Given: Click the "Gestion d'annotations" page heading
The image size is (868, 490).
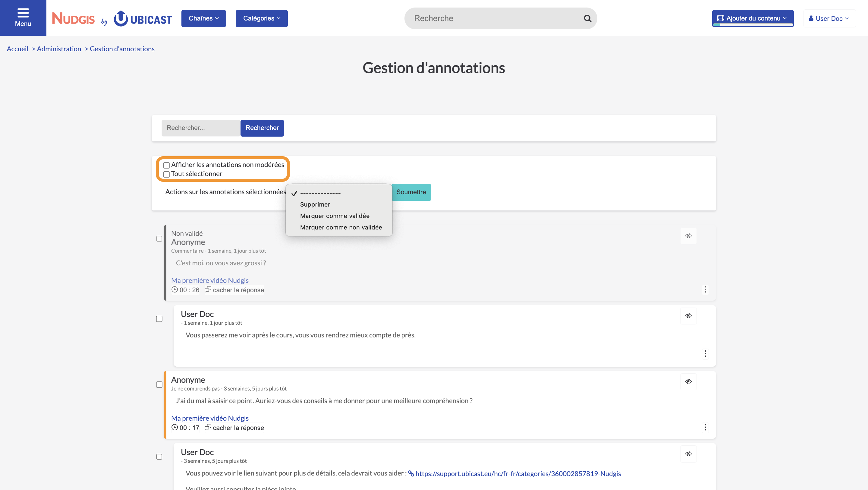Looking at the screenshot, I should 434,68.
